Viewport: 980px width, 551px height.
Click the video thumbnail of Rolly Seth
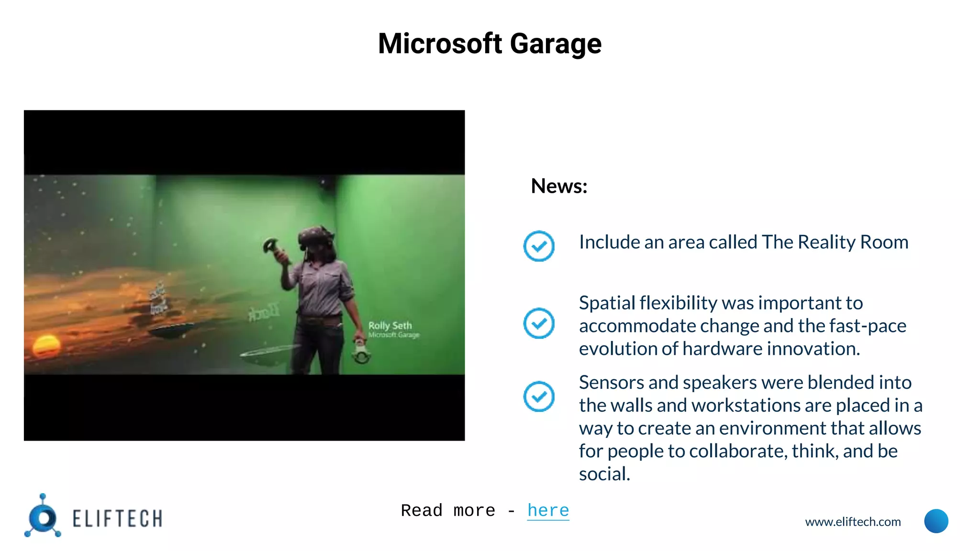[x=244, y=275]
